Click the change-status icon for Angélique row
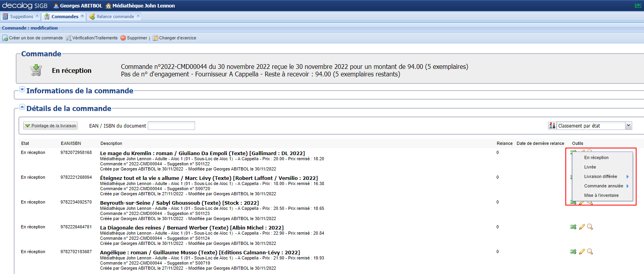This screenshot has width=644, height=274. [573, 252]
